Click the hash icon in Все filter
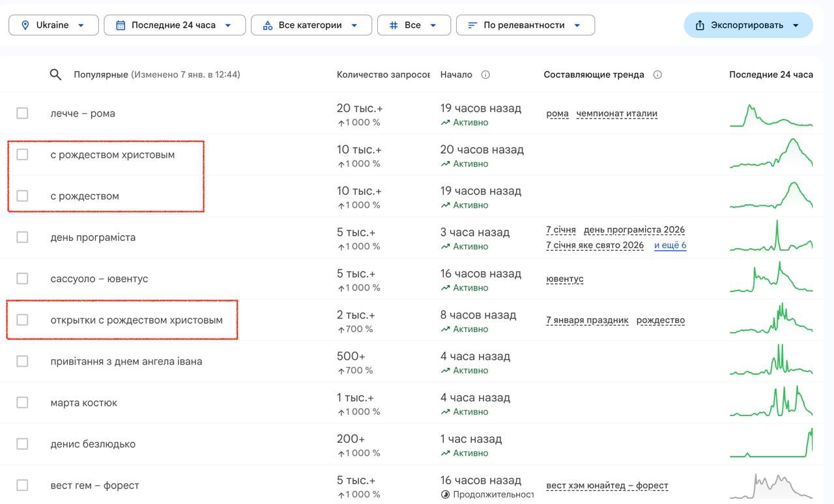The width and height of the screenshot is (834, 504). click(394, 25)
